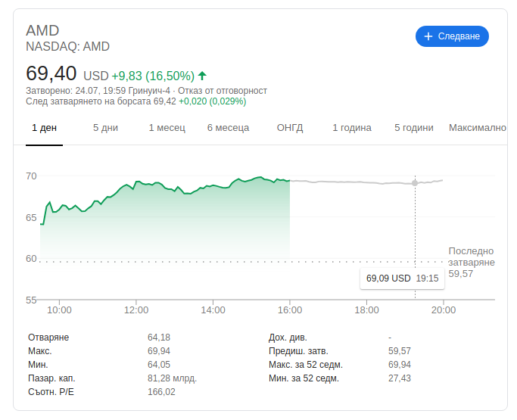
Task: Click the Дох. див. label
Action: pyautogui.click(x=288, y=337)
